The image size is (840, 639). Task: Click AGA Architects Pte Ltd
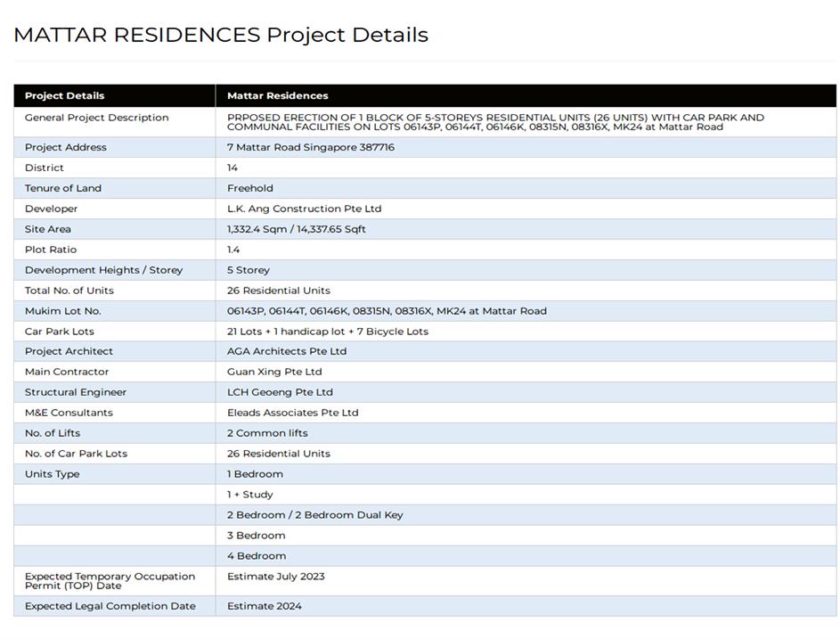pyautogui.click(x=286, y=351)
